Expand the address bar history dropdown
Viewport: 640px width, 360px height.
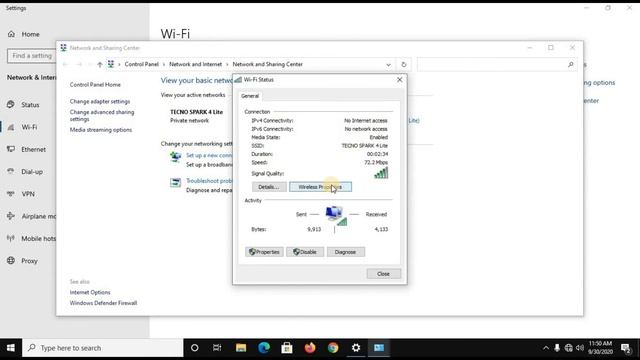coord(388,64)
